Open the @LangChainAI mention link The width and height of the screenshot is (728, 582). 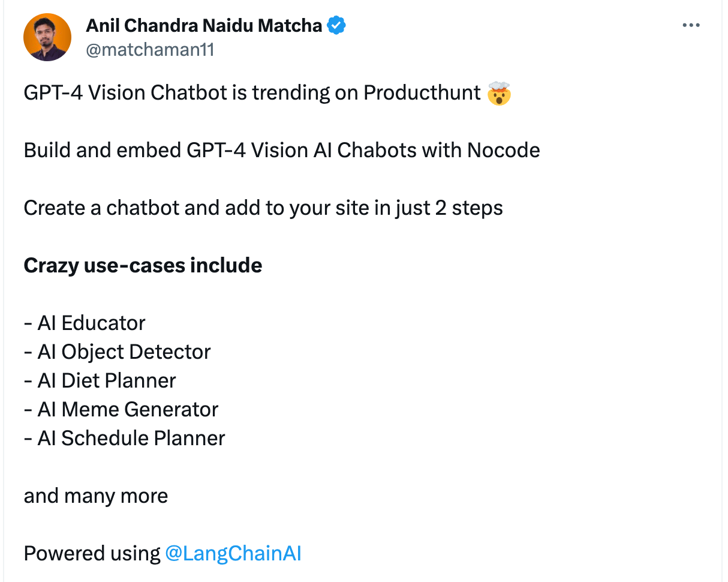coord(233,553)
